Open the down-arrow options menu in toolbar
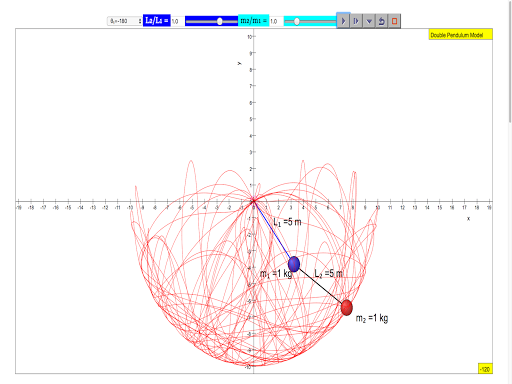Image resolution: width=512 pixels, height=384 pixels. 369,21
